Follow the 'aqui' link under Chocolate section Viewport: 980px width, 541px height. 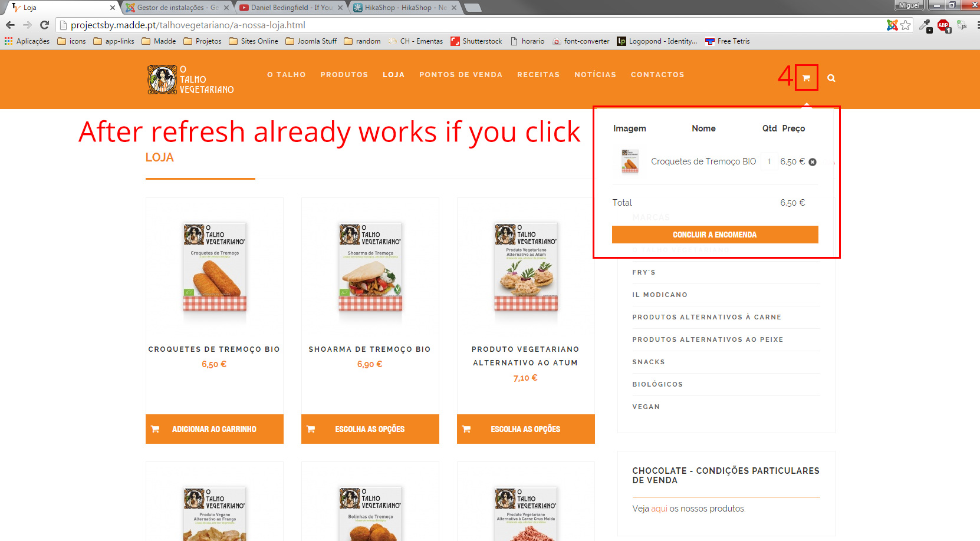[x=659, y=509]
